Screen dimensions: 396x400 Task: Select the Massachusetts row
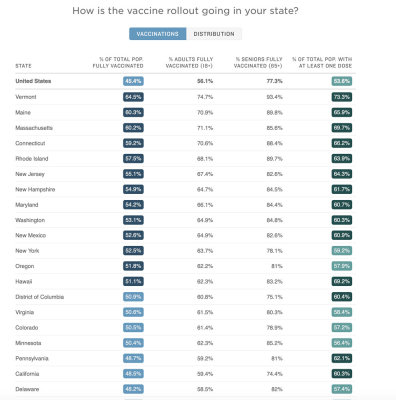click(x=185, y=128)
